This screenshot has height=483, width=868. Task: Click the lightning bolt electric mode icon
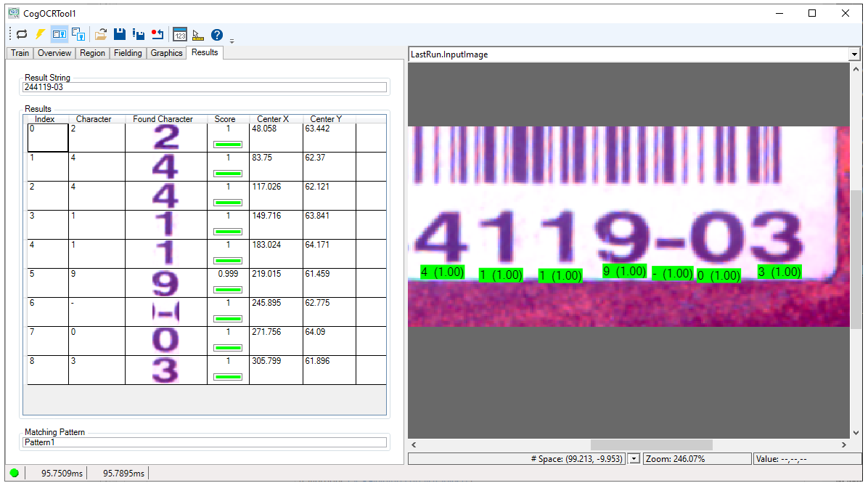[41, 34]
